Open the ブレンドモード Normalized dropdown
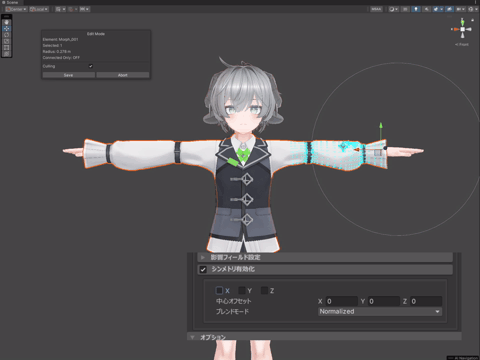Image resolution: width=480 pixels, height=360 pixels. [x=380, y=311]
